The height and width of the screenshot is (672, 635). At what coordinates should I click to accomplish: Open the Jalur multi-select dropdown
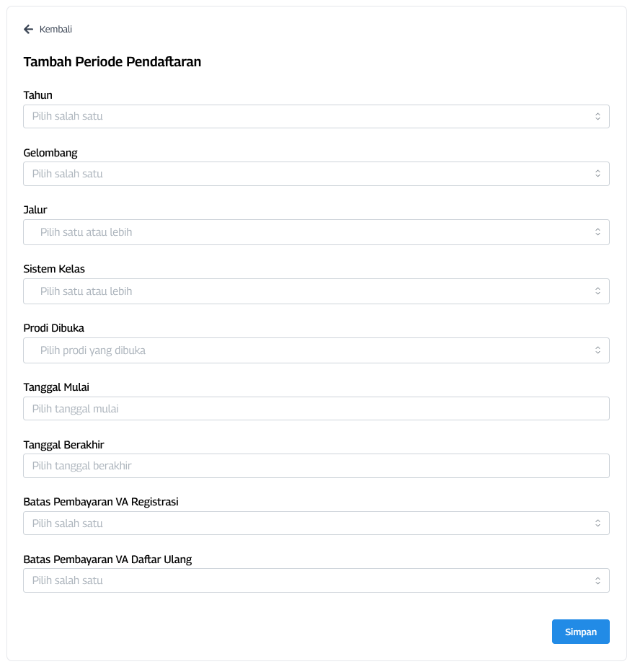(x=310, y=232)
